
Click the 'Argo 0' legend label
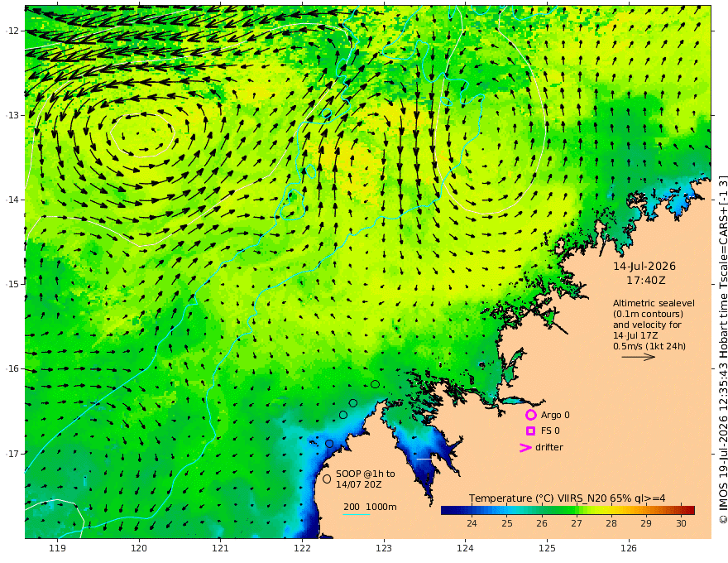click(555, 415)
